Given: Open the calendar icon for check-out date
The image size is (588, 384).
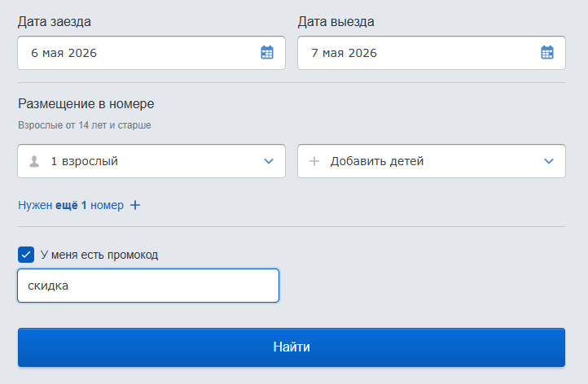Looking at the screenshot, I should (x=547, y=53).
